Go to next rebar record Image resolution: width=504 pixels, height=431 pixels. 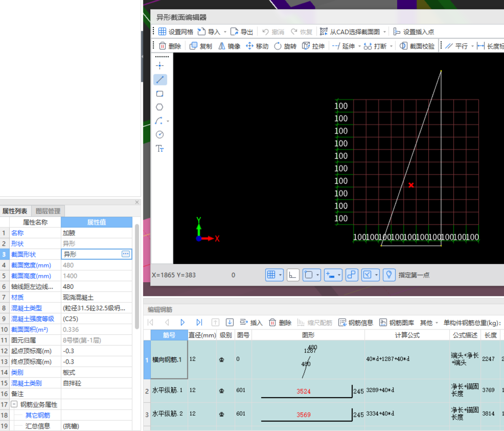click(182, 322)
